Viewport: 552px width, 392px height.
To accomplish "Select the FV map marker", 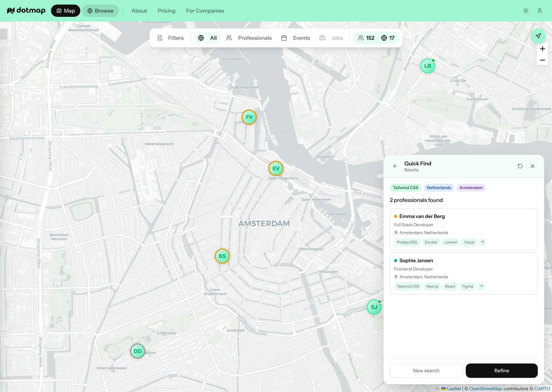I will pos(249,117).
